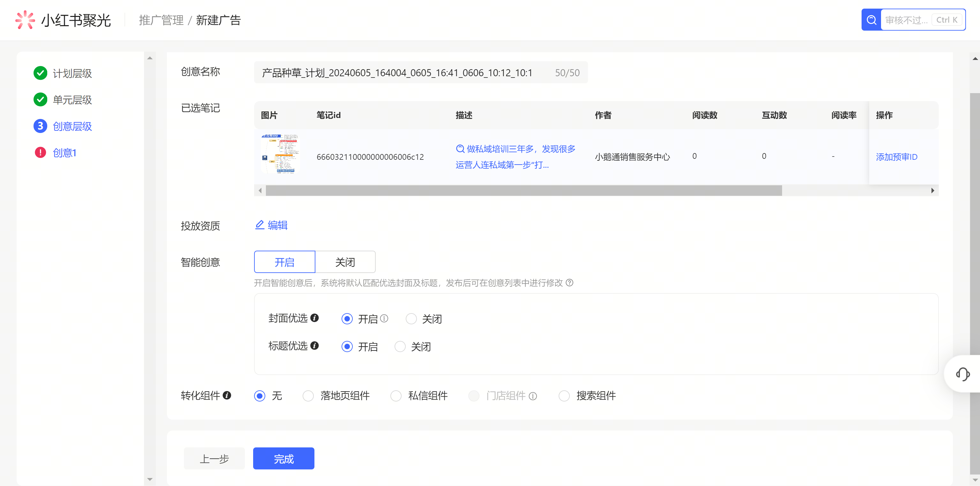Click the blue step 3 circle icon

(x=40, y=126)
